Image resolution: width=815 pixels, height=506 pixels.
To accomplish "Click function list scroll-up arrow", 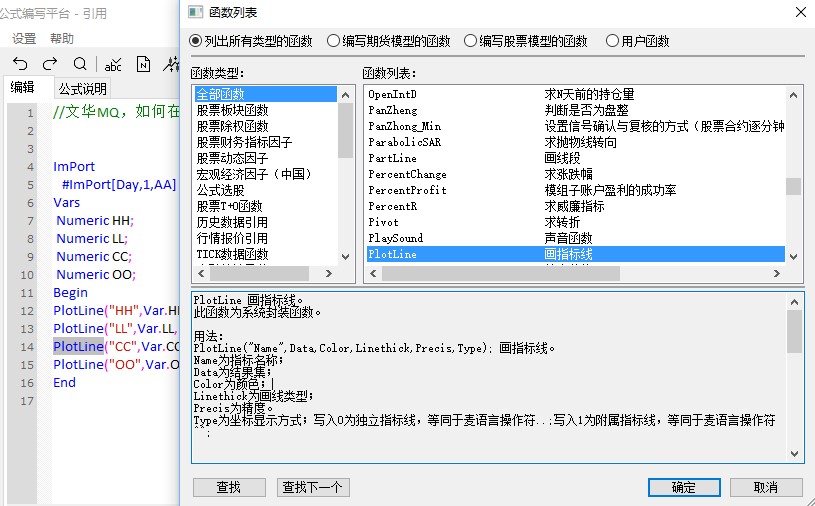I will click(x=793, y=95).
